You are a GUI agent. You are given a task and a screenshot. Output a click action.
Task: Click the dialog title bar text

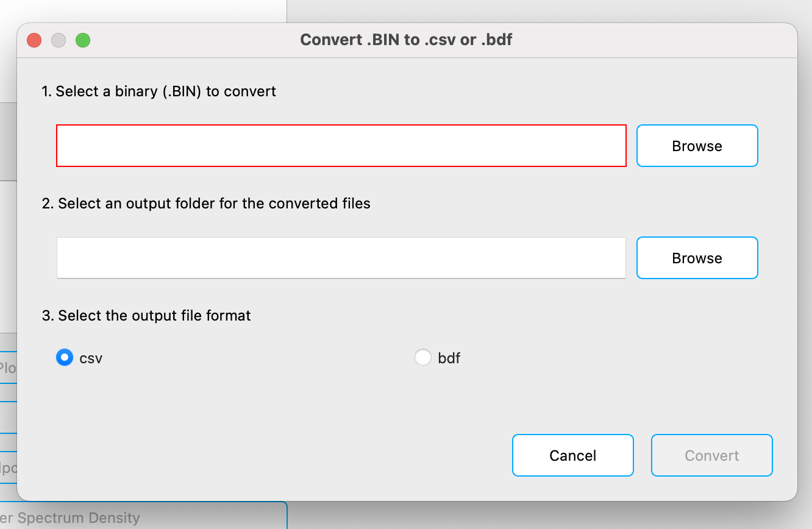coord(405,39)
